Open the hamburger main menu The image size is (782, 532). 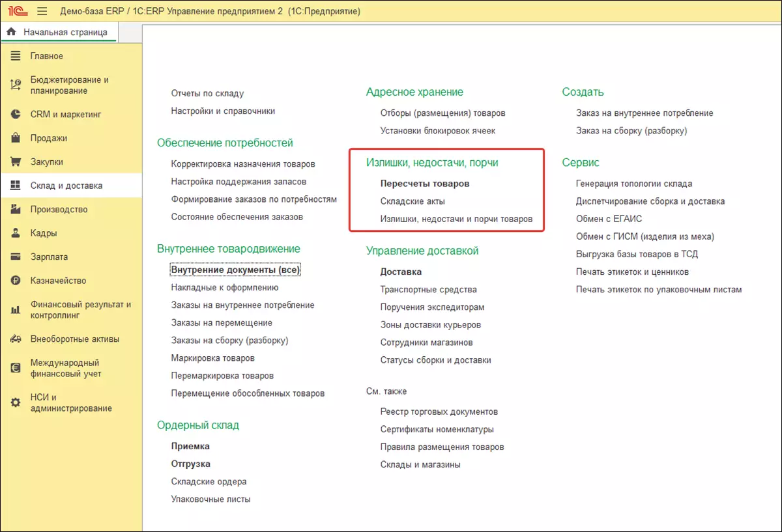click(42, 12)
